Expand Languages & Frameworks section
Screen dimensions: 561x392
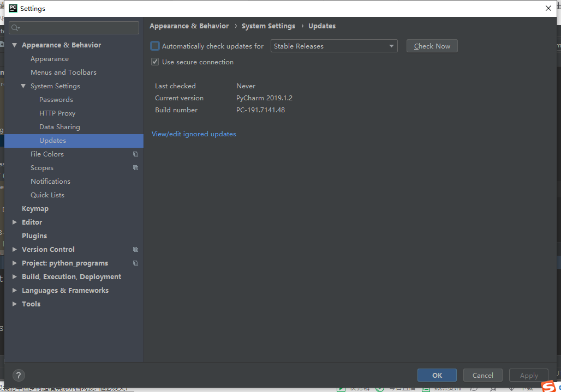tap(15, 290)
